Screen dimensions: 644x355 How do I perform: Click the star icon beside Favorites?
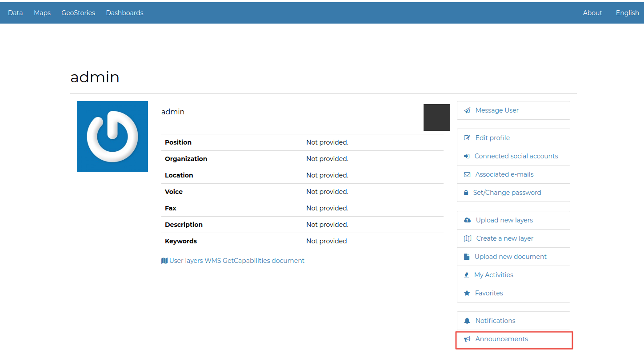coord(467,293)
